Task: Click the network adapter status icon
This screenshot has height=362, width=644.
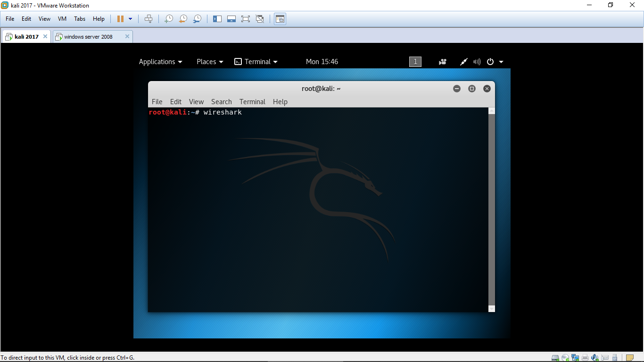Action: pyautogui.click(x=575, y=358)
